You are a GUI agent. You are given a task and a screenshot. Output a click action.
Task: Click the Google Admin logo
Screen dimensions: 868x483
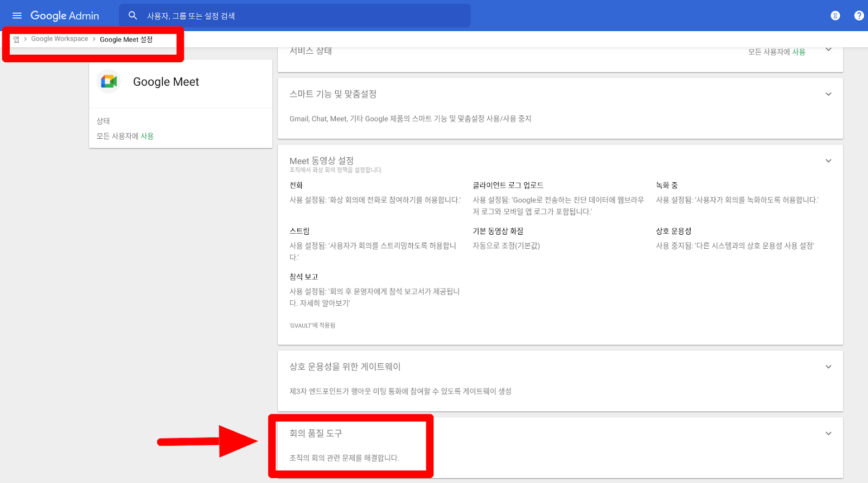coord(65,16)
